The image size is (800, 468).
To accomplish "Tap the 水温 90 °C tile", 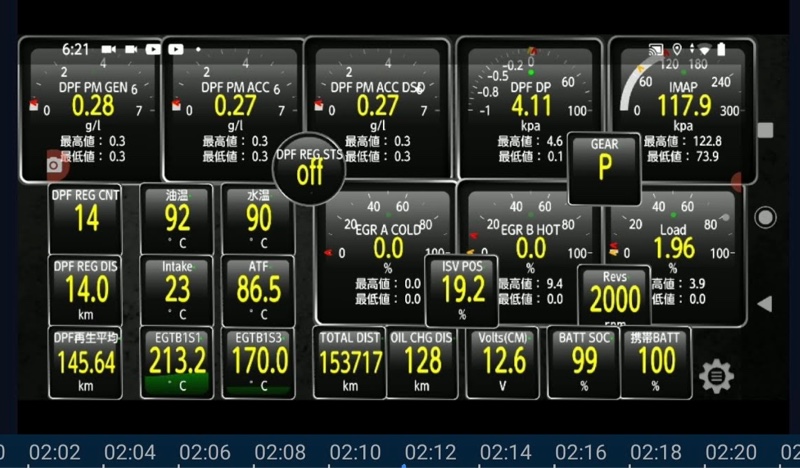I will pos(258,219).
